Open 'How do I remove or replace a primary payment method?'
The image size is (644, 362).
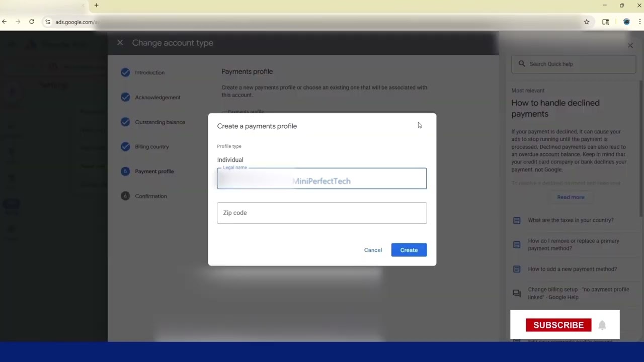point(574,244)
